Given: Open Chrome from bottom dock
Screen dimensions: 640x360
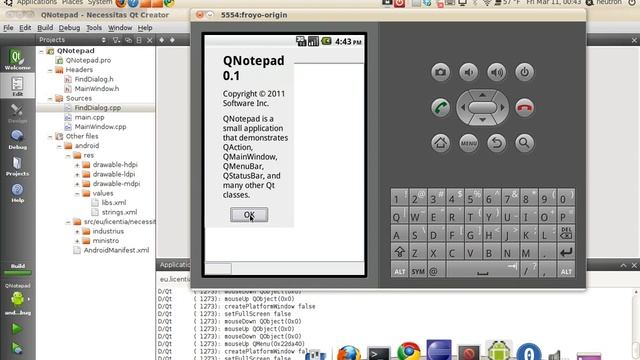Looking at the screenshot, I should pyautogui.click(x=409, y=352).
